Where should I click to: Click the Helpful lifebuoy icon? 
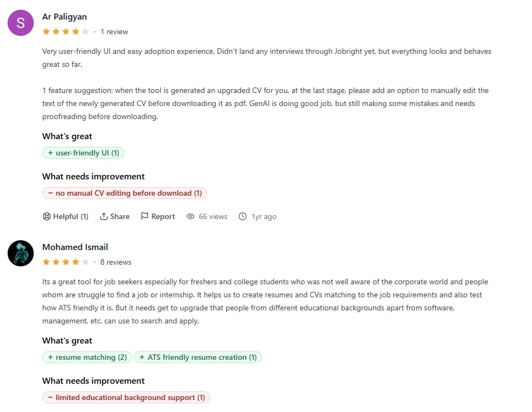[46, 216]
